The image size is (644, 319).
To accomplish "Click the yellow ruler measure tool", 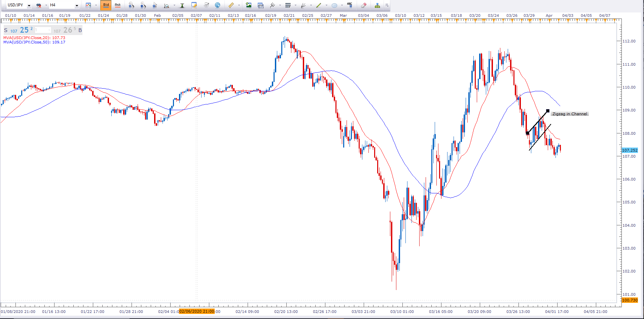I will tap(231, 5).
